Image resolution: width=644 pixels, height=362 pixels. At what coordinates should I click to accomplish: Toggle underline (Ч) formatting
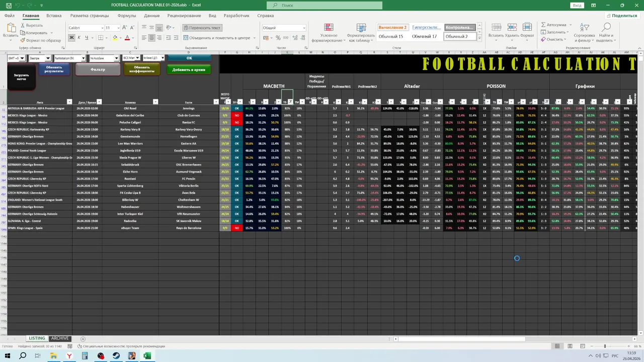[87, 38]
